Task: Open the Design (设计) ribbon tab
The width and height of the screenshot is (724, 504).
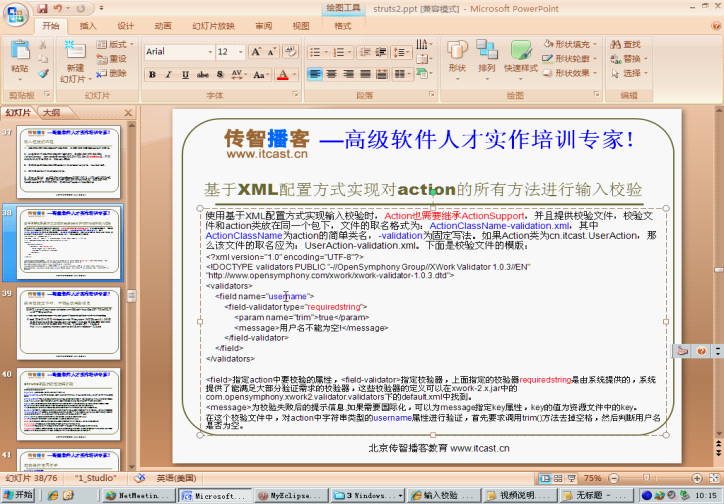Action: 125,26
